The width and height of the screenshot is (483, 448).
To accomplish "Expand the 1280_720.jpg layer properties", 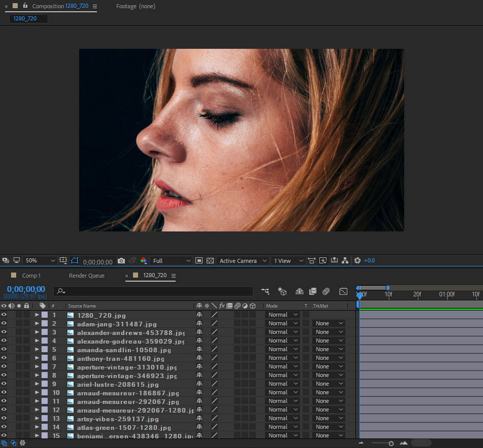I will [x=37, y=315].
